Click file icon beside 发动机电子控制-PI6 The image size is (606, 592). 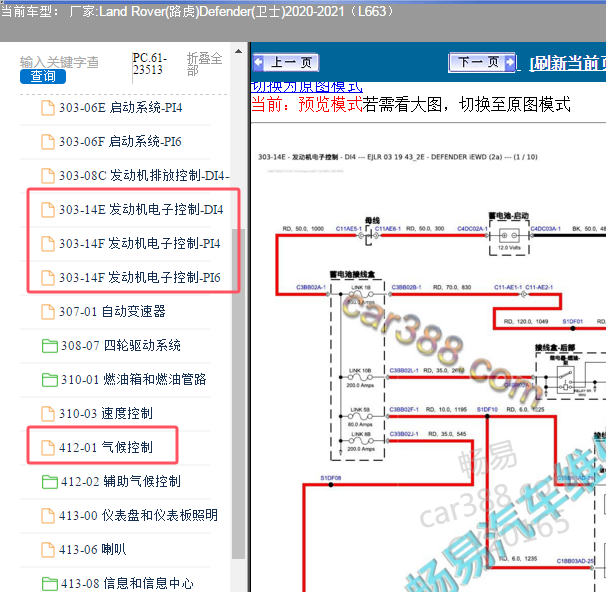[x=48, y=278]
